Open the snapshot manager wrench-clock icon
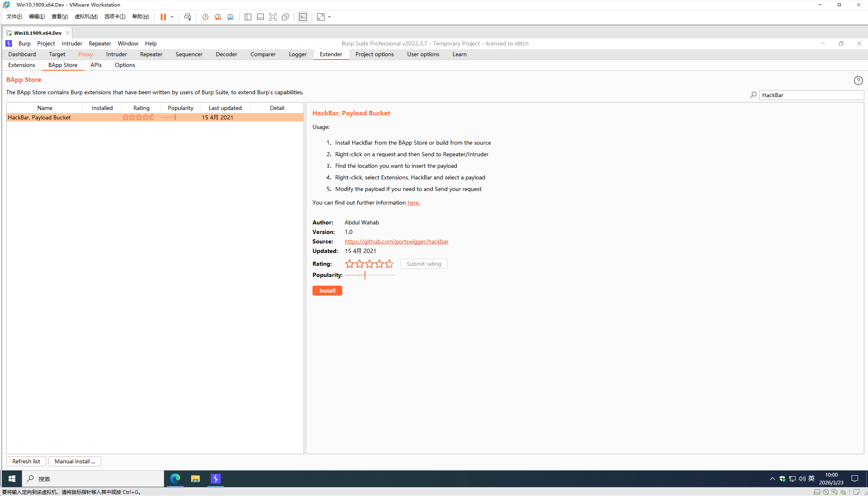This screenshot has height=496, width=868. 230,17
